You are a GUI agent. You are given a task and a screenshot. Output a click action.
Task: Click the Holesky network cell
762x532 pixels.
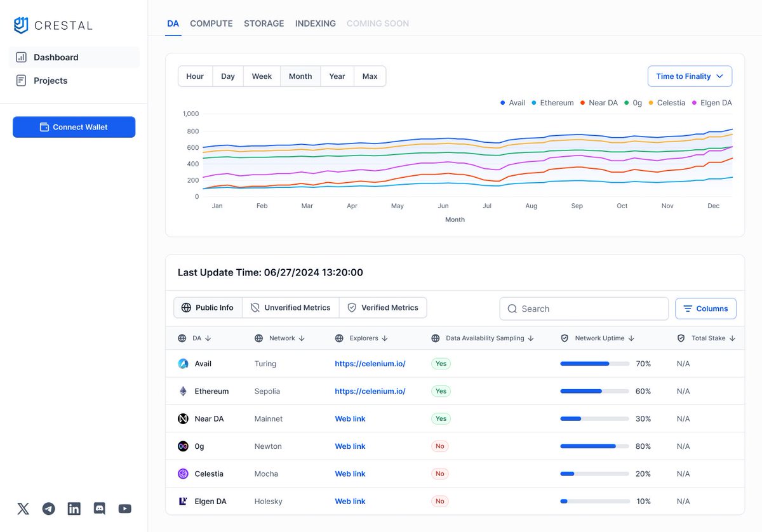pyautogui.click(x=269, y=502)
